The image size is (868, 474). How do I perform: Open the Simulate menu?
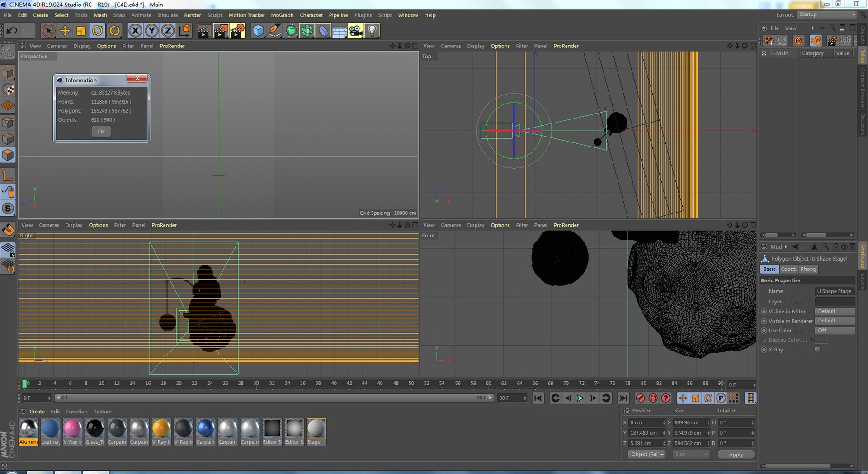(168, 15)
